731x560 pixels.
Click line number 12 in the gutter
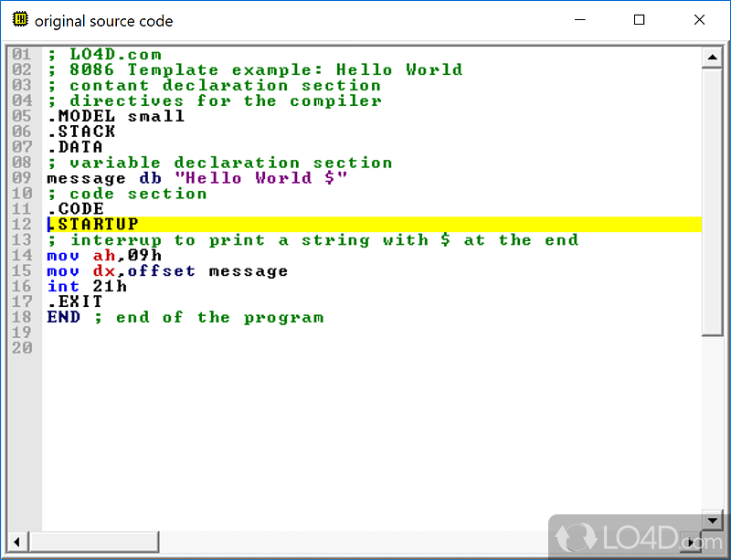pyautogui.click(x=22, y=225)
